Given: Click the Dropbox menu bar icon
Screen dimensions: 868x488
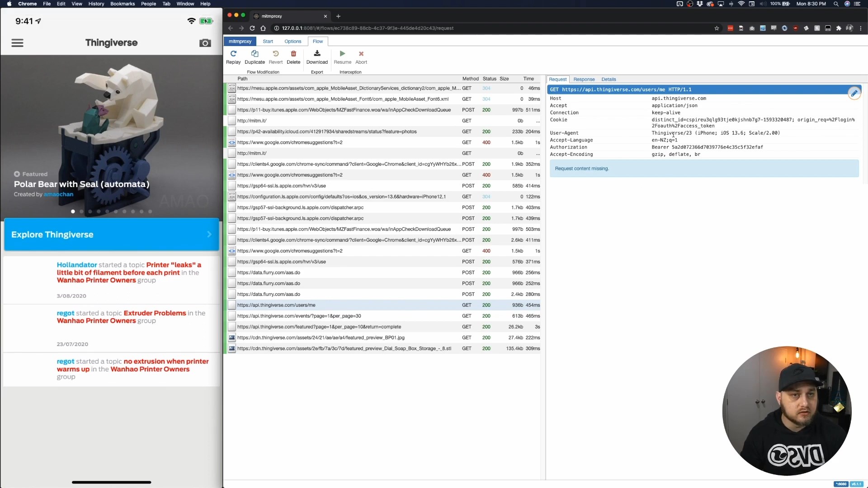Looking at the screenshot, I should click(700, 4).
